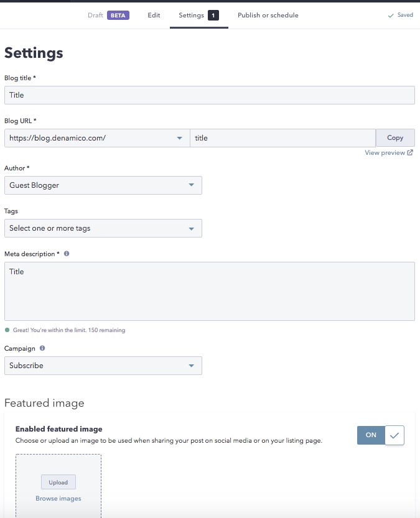Screen dimensions: 420x518
Task: Copy the blog URL with Copy button
Action: pyautogui.click(x=395, y=138)
